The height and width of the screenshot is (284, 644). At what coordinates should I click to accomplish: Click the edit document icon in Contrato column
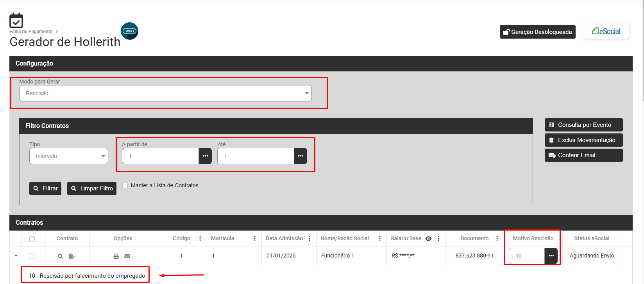point(72,256)
